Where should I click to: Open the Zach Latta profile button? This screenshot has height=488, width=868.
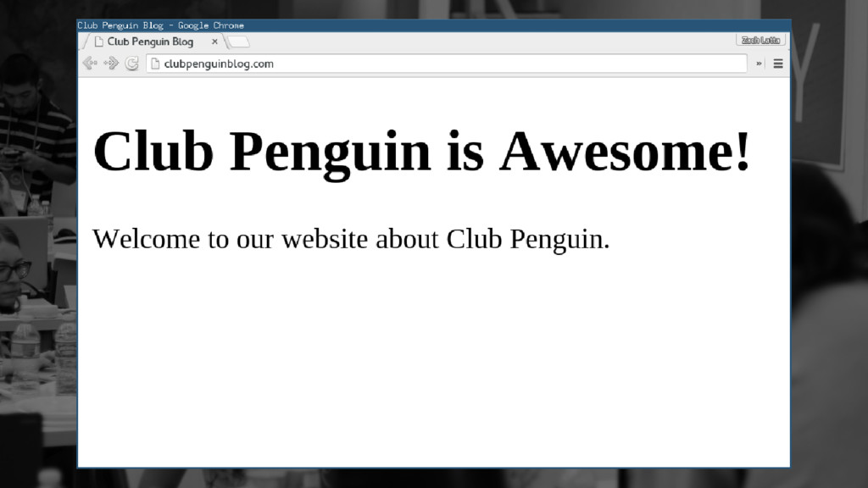pos(760,40)
